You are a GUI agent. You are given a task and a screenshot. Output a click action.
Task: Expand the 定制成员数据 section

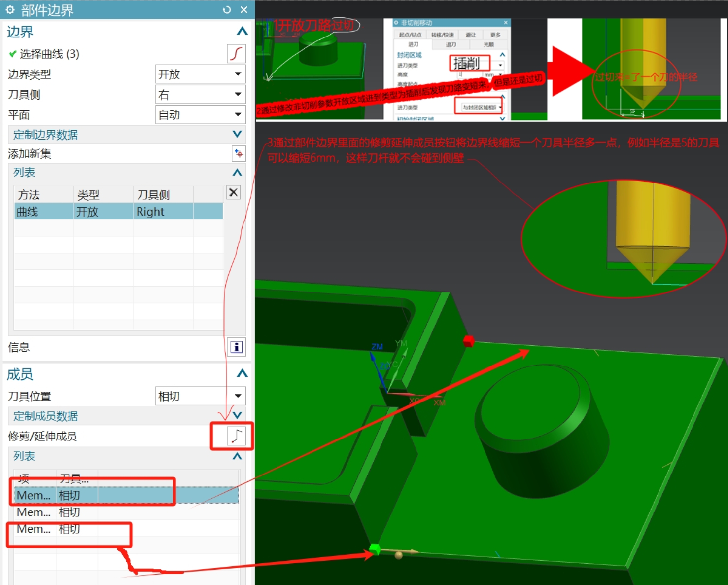click(x=237, y=415)
